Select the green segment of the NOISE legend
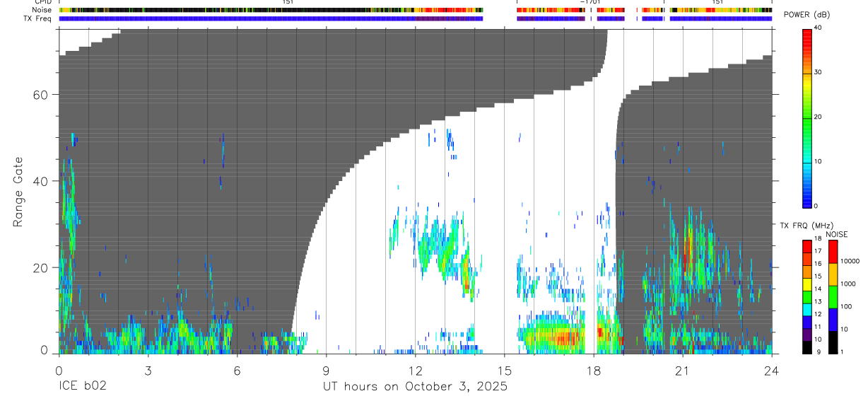The width and height of the screenshot is (868, 401). (x=833, y=297)
